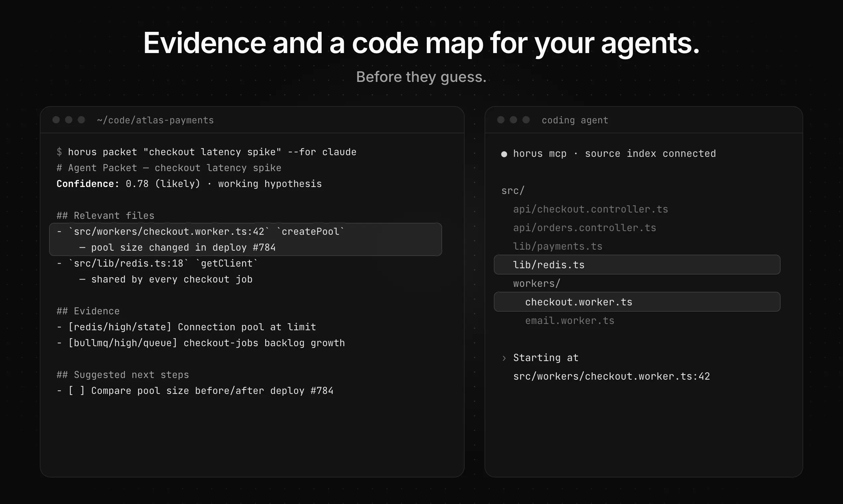Open email.worker.ts in tree

click(x=570, y=321)
